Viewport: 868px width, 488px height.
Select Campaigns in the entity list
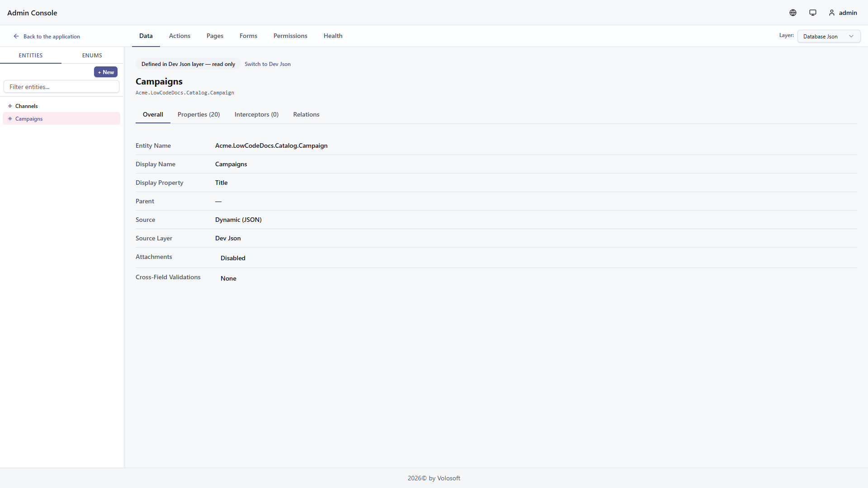tap(61, 119)
